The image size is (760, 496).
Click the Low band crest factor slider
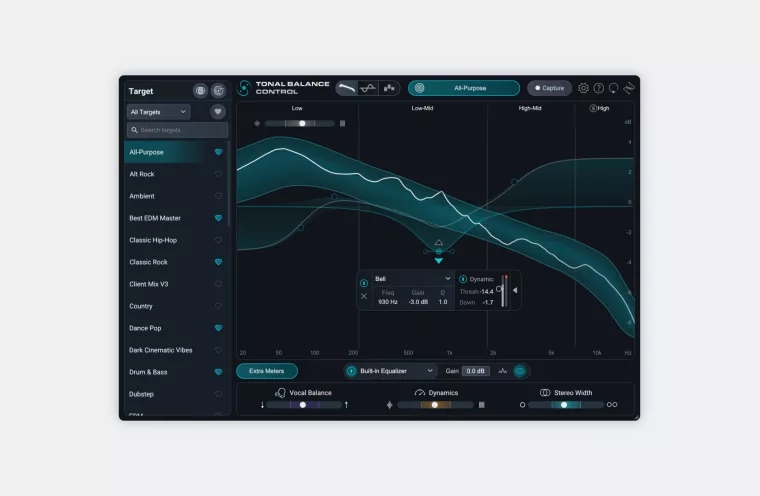[x=300, y=124]
